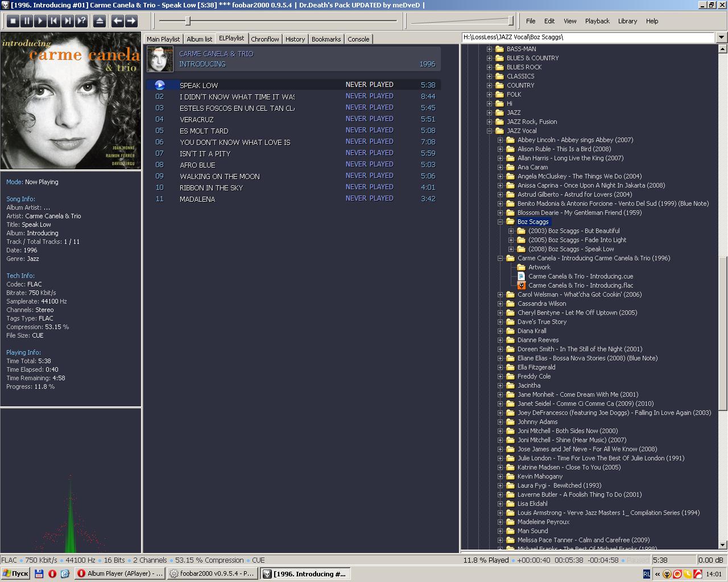Collapse the Boz Scaggs folder
Screen dimensions: 728x582
500,222
